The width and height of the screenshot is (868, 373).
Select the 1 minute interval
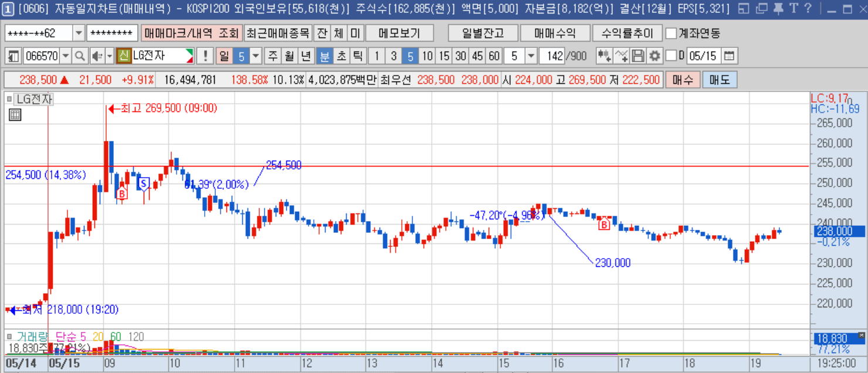pyautogui.click(x=377, y=56)
